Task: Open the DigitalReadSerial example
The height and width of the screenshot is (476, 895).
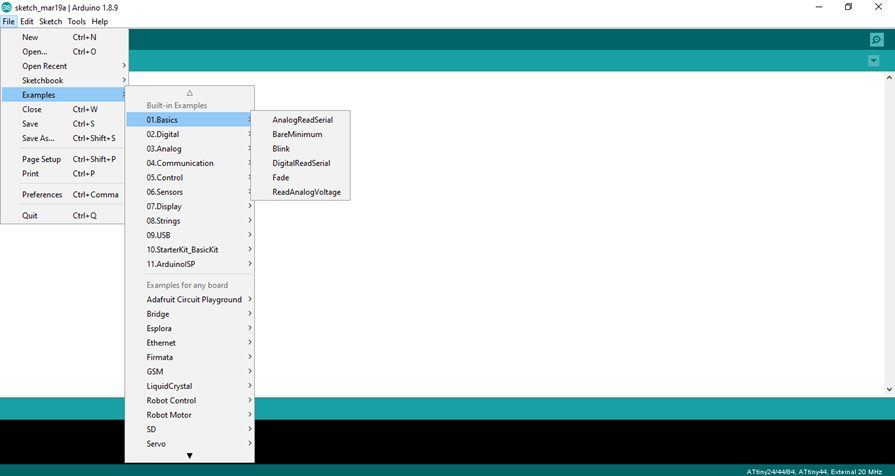Action: (301, 163)
